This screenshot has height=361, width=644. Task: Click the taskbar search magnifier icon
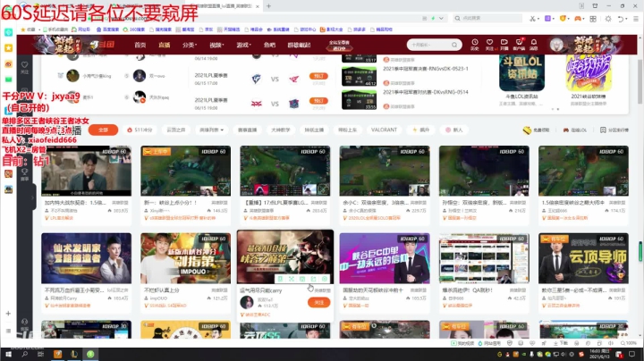coord(25,354)
